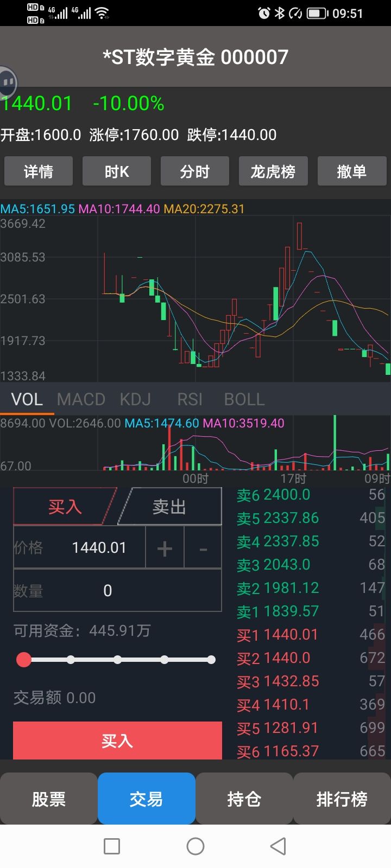Select the BOLL indicator tab

click(x=244, y=399)
